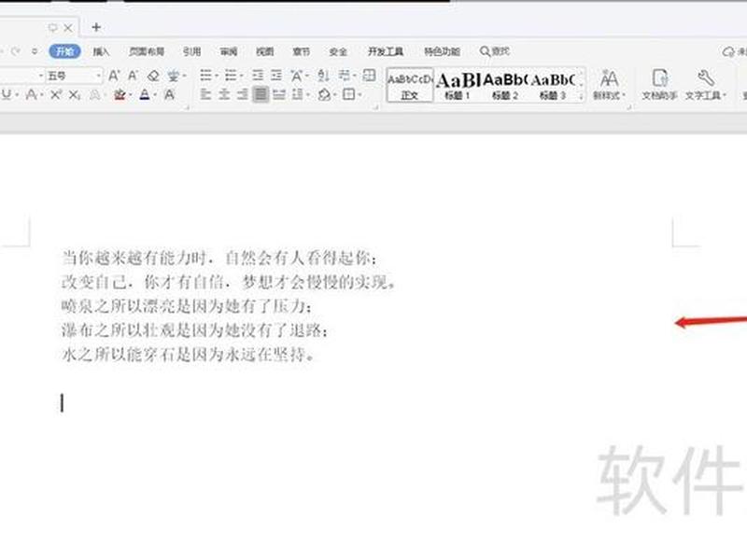Click the 查找 search button
Viewport: 747px width, 560px height.
click(495, 51)
